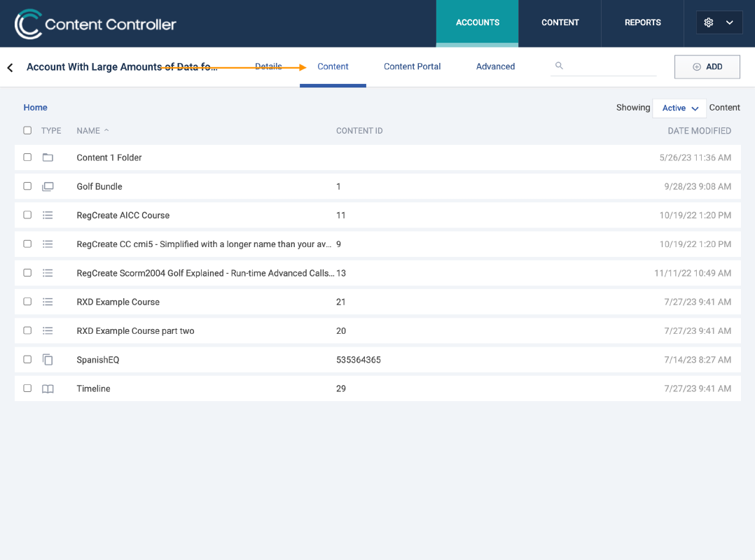Viewport: 755px width, 560px height.
Task: Click the account name title text
Action: 122,67
